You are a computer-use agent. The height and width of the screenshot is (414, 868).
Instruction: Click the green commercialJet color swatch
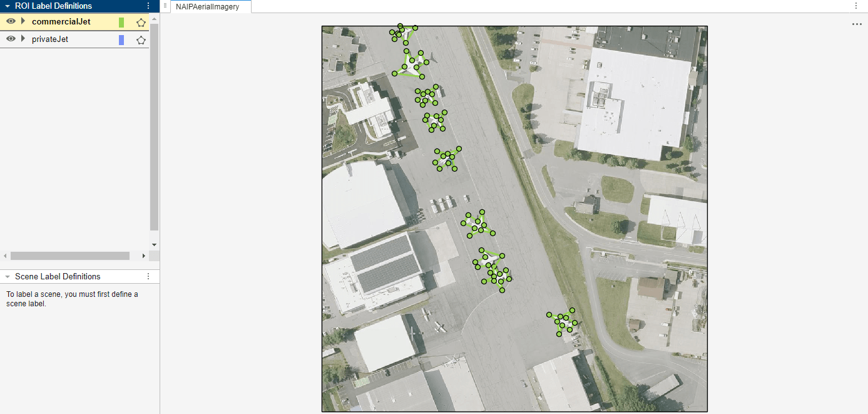point(121,21)
